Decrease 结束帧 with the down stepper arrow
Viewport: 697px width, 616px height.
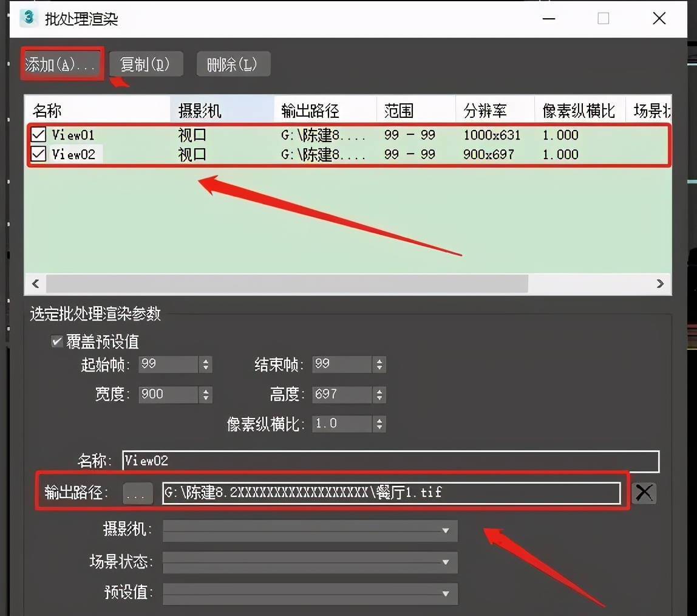[x=379, y=368]
